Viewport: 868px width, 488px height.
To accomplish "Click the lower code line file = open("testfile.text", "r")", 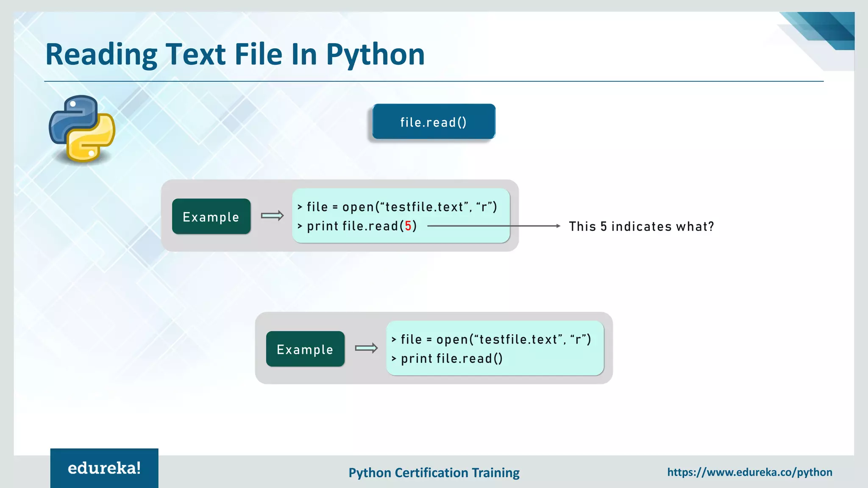I will coord(491,339).
